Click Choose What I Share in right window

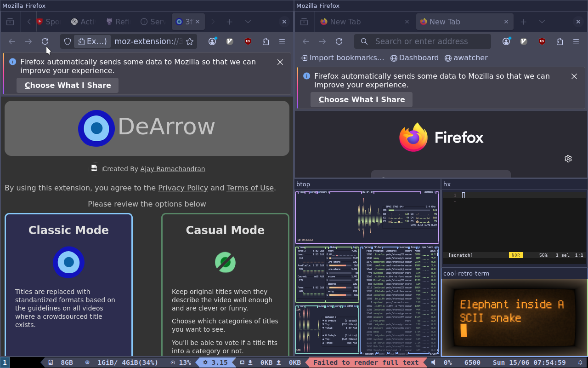362,99
